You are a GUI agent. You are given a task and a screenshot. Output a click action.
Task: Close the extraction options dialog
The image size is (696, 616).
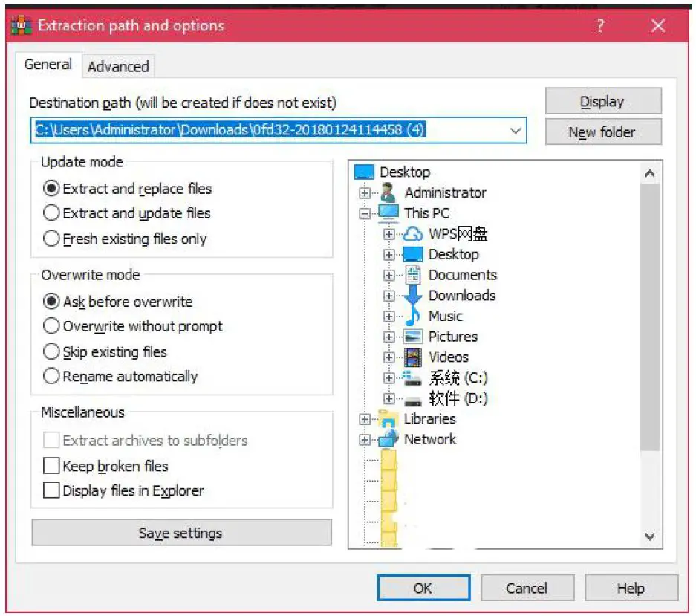658,25
